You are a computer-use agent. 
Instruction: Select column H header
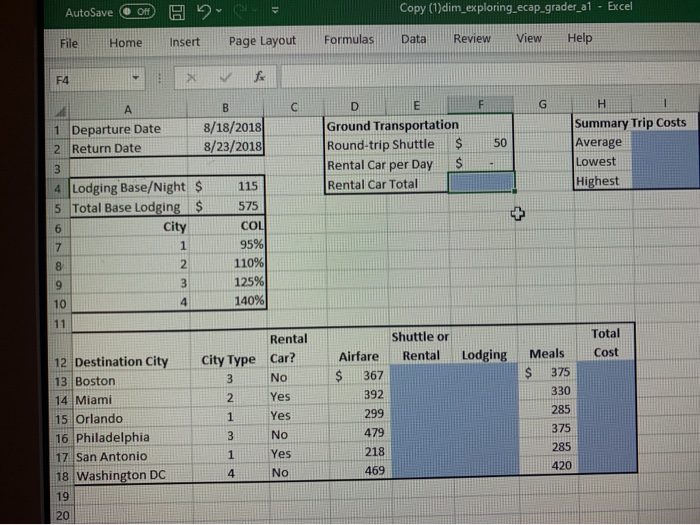coord(601,104)
